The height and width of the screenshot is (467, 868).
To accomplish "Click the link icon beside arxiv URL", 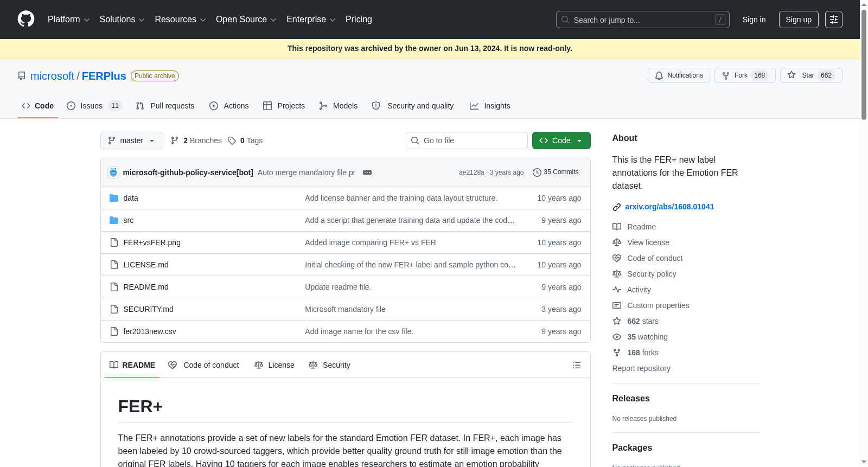I will tap(617, 207).
